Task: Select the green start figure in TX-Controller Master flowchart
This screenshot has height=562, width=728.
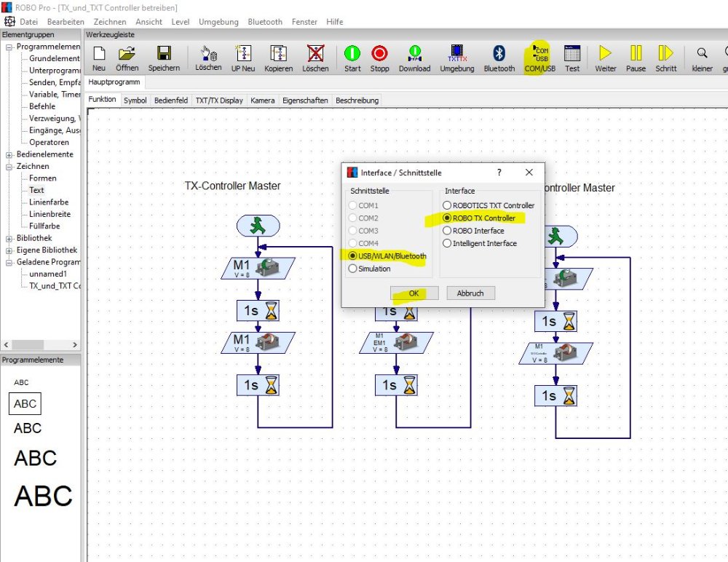Action: pos(258,226)
